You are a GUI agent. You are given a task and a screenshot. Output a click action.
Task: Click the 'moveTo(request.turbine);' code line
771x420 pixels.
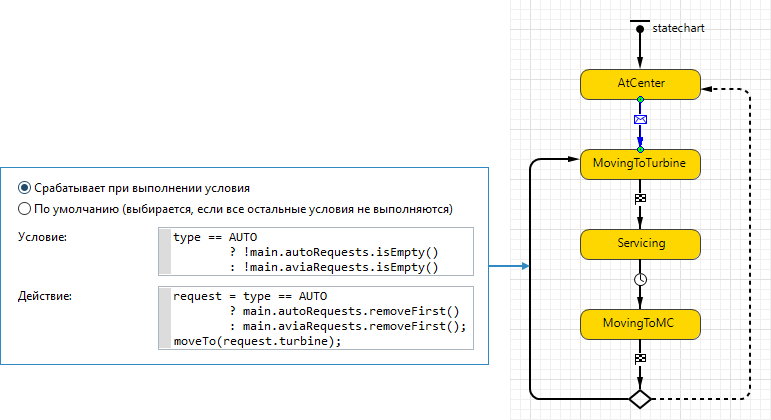click(x=257, y=341)
